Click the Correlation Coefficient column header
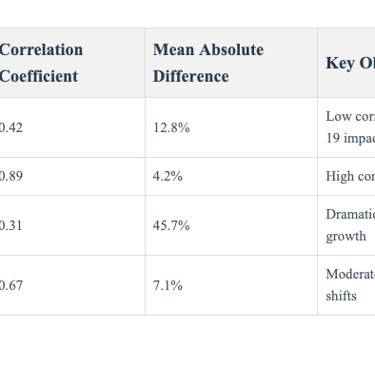The image size is (375, 366). tap(72, 63)
